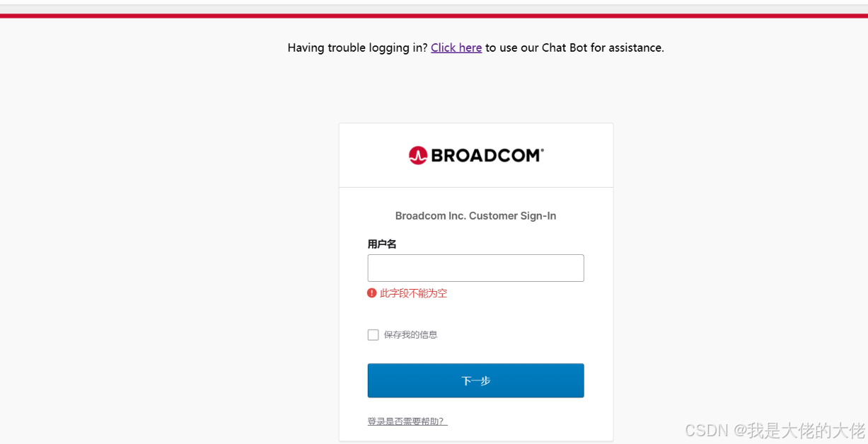Click the red exclamation error icon
This screenshot has height=444, width=868.
click(372, 293)
